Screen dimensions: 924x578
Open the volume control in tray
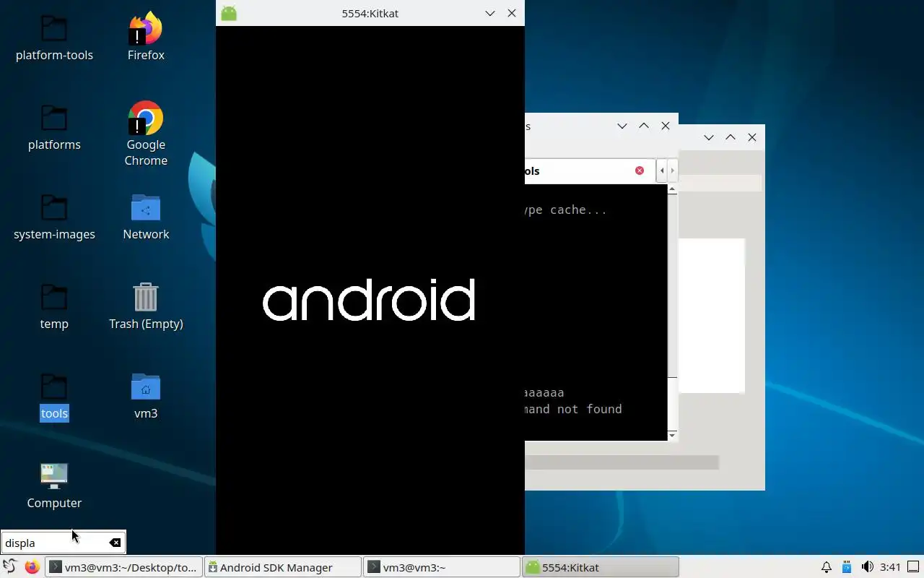click(x=868, y=567)
